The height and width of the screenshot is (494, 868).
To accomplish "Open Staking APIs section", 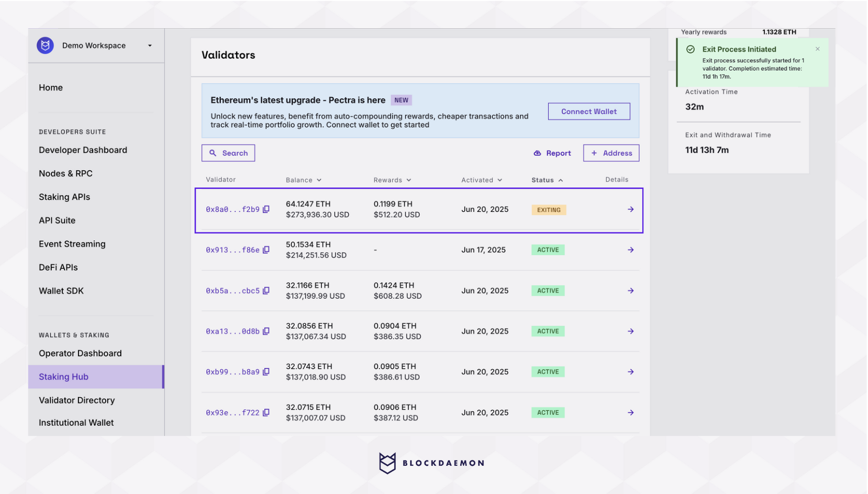I will tap(64, 197).
